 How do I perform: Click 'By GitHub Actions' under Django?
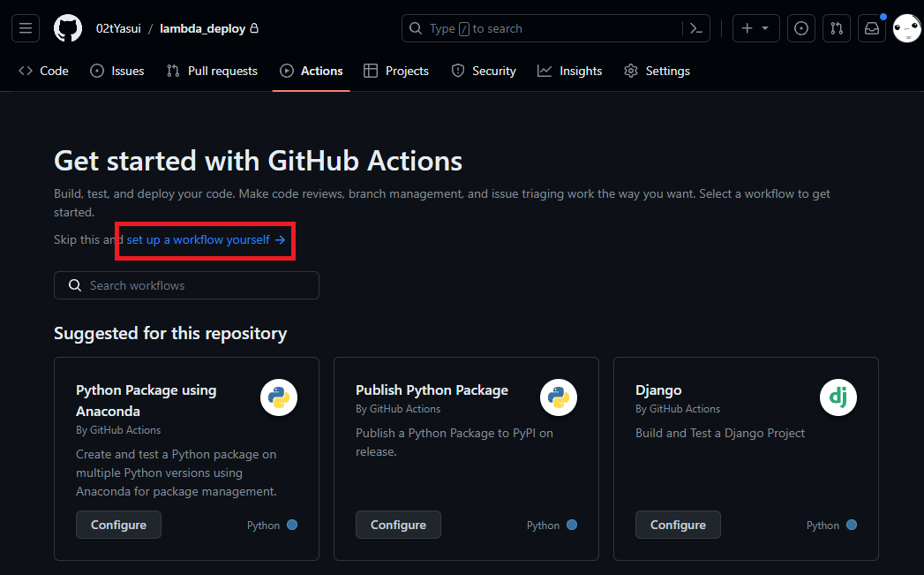(x=678, y=409)
